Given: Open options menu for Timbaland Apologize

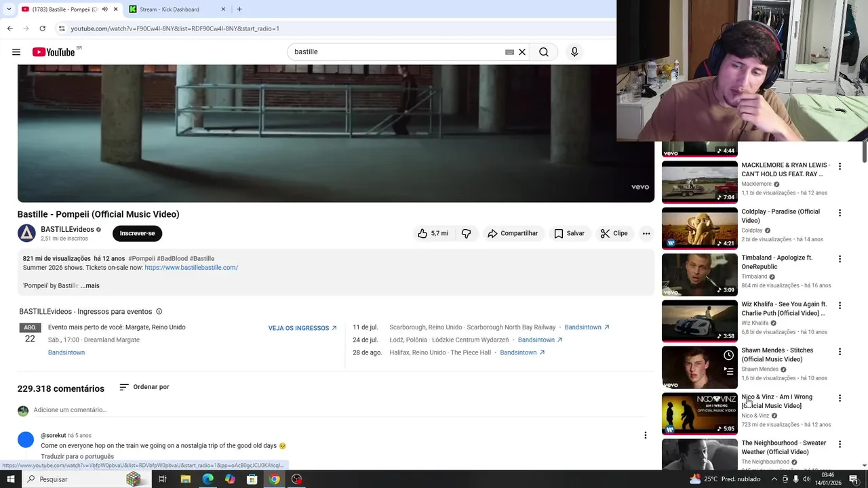Looking at the screenshot, I should coord(840,259).
